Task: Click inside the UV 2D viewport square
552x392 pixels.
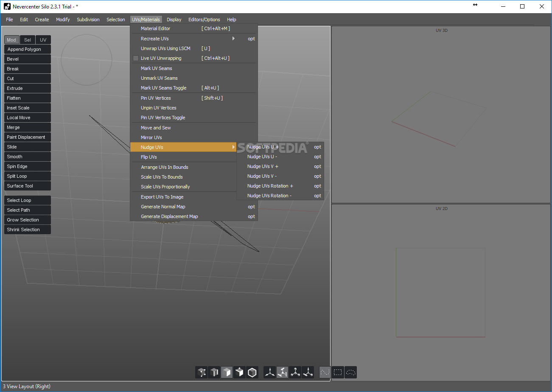Action: coord(440,292)
